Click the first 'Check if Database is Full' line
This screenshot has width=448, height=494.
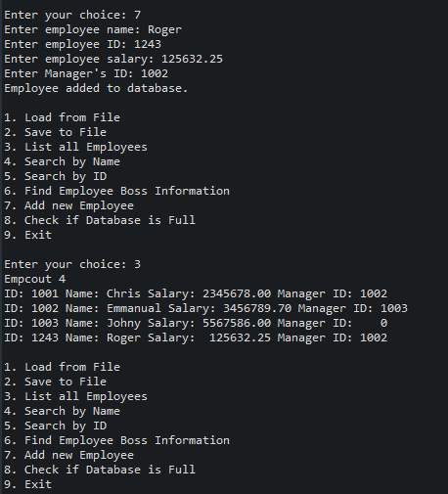click(x=100, y=220)
